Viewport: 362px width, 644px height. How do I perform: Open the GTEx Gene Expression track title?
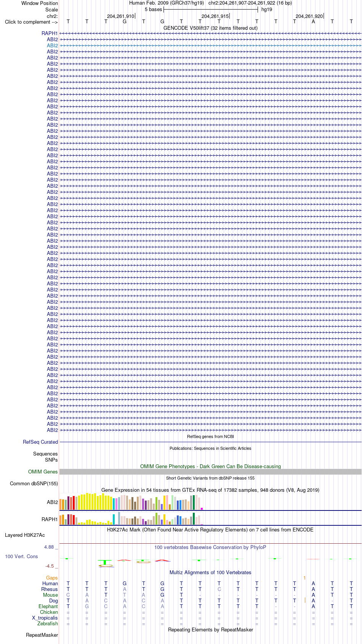click(210, 490)
